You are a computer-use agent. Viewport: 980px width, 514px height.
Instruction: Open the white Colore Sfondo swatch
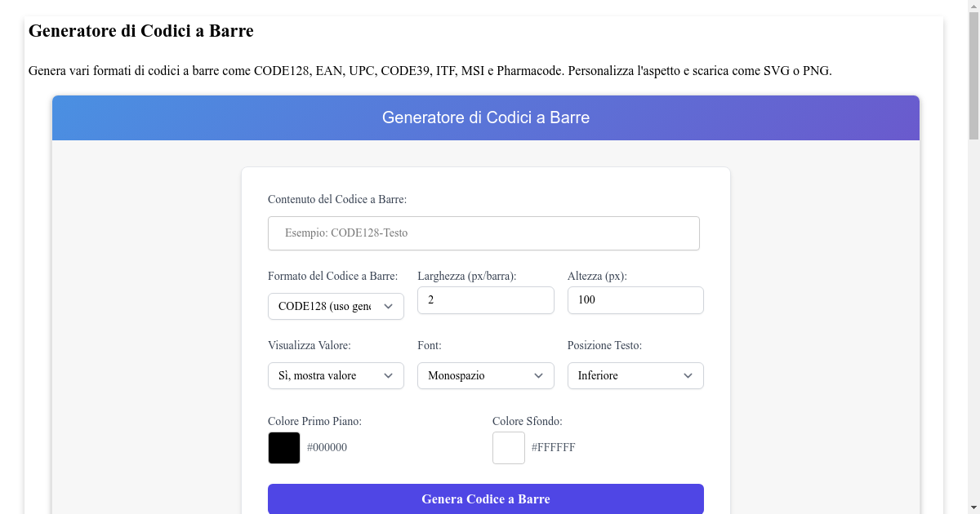coord(508,447)
